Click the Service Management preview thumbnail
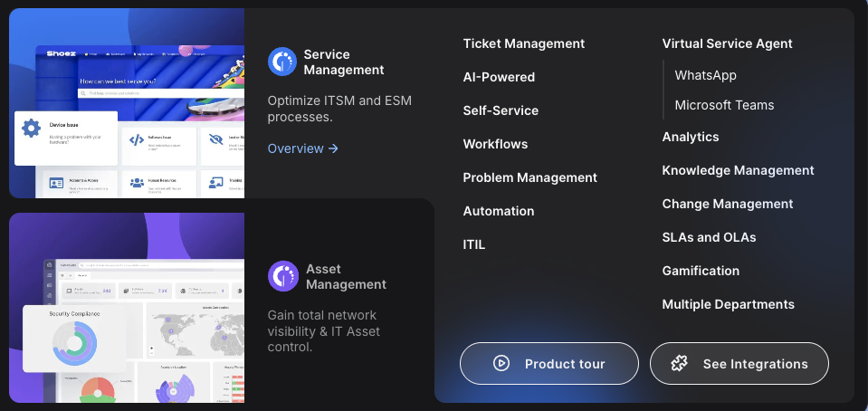Screen dimensions: 868x411 point(127,103)
